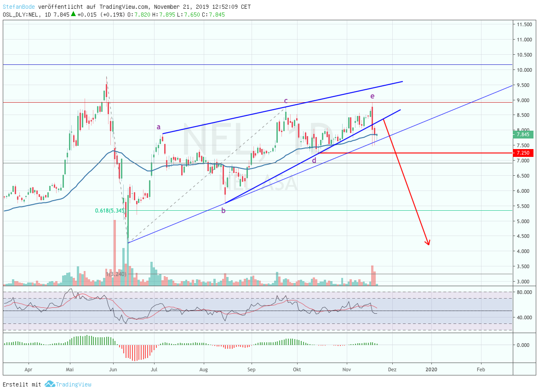Click the green 7.845 current price label
Viewport: 539px width, 392px height.
tap(523, 134)
